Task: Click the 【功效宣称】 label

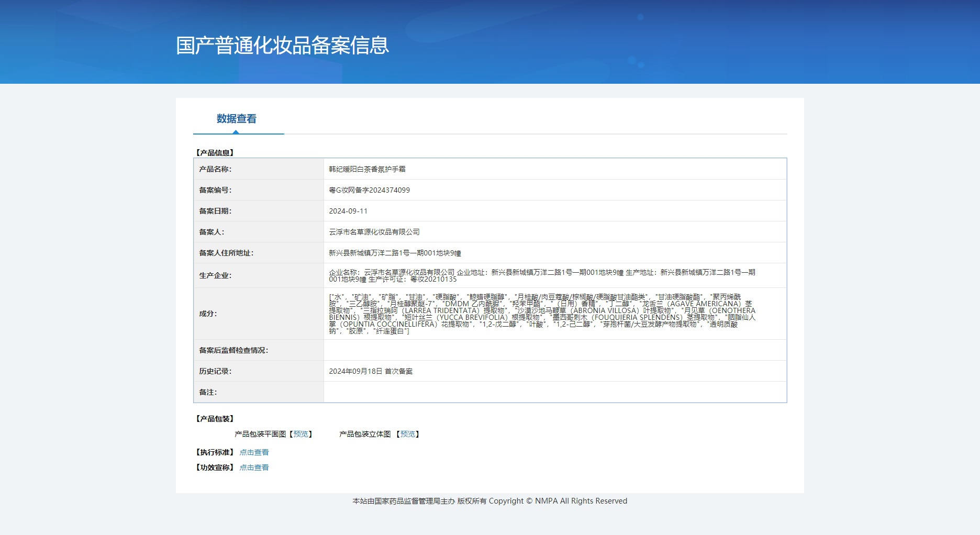Action: pyautogui.click(x=215, y=467)
